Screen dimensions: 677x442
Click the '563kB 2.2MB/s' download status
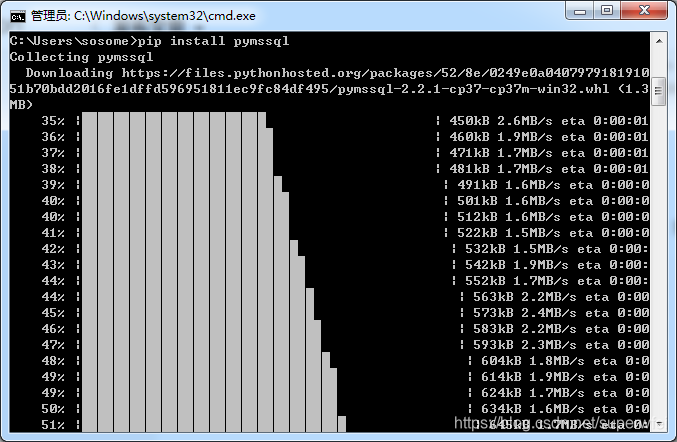click(525, 297)
